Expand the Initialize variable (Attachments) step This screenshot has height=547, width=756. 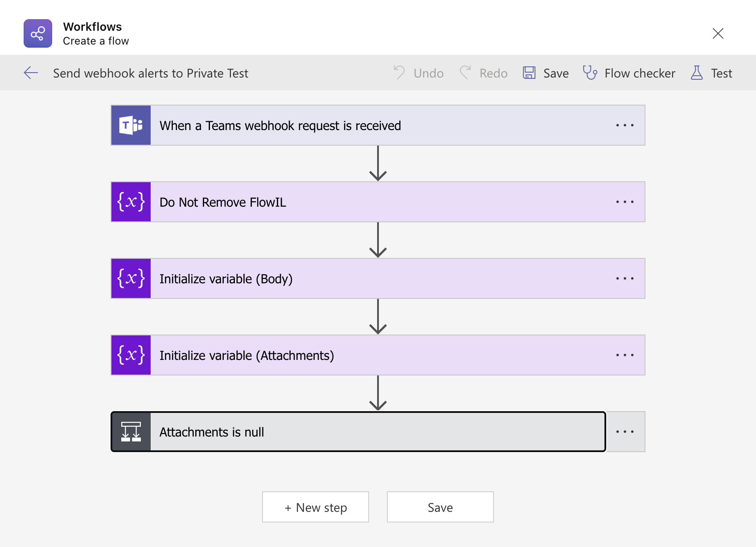click(357, 355)
